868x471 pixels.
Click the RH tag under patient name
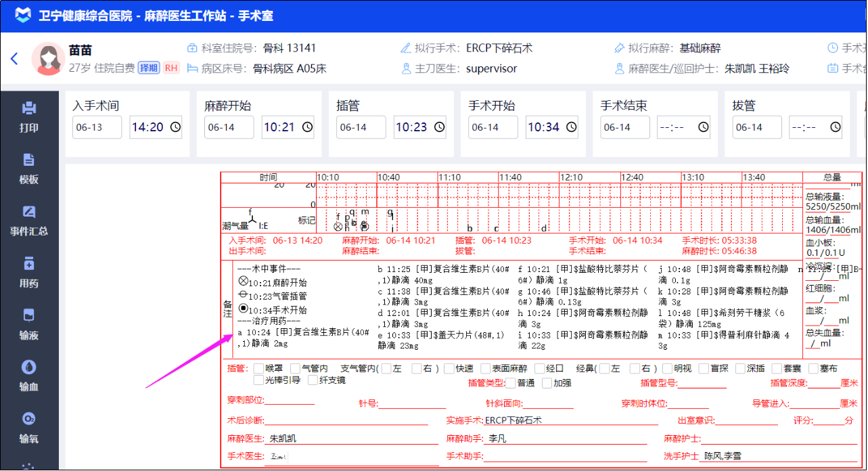[171, 68]
